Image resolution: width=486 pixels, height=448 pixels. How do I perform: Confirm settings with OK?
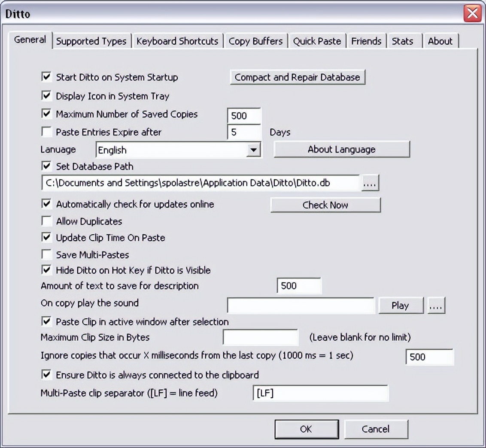point(306,429)
